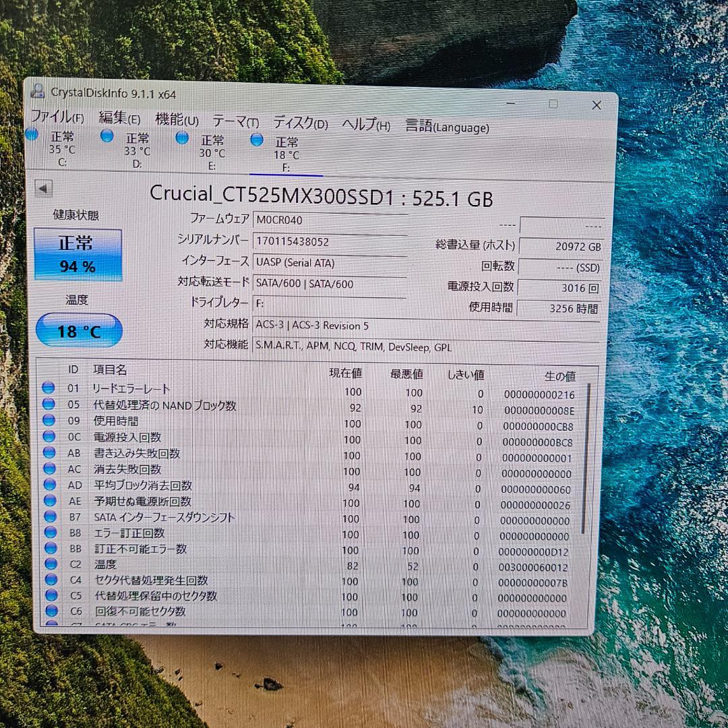Image resolution: width=728 pixels, height=728 pixels.
Task: Click raw value 000000000CB8 in 使用時間 row
Action: [538, 427]
